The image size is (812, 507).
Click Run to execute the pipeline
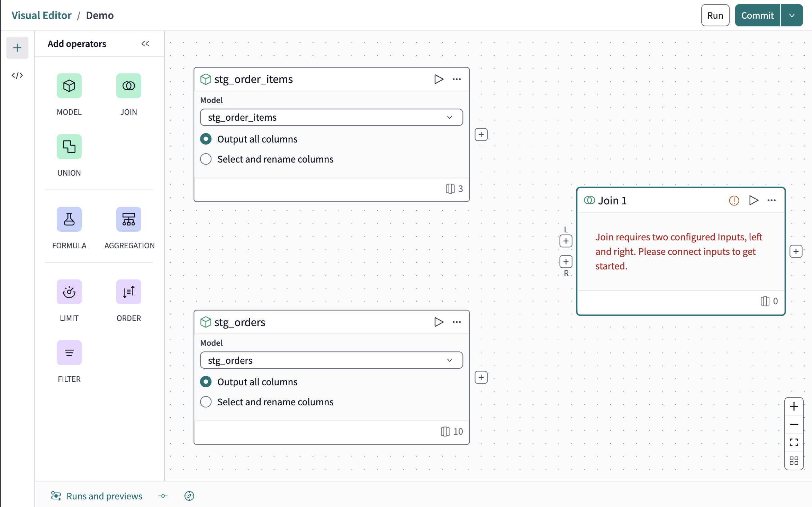715,15
